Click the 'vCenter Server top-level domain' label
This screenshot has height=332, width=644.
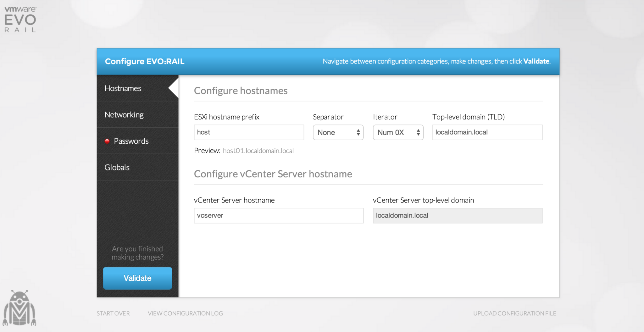(423, 200)
